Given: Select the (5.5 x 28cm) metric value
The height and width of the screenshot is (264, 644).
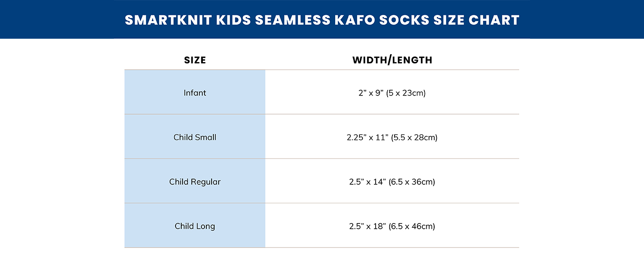Looking at the screenshot, I should [413, 137].
